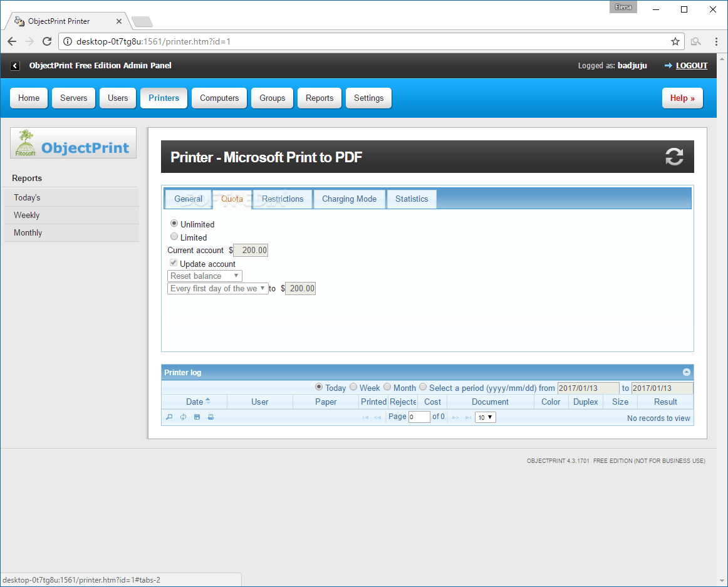The image size is (728, 587).
Task: Click the LOGOUT link
Action: pyautogui.click(x=691, y=66)
